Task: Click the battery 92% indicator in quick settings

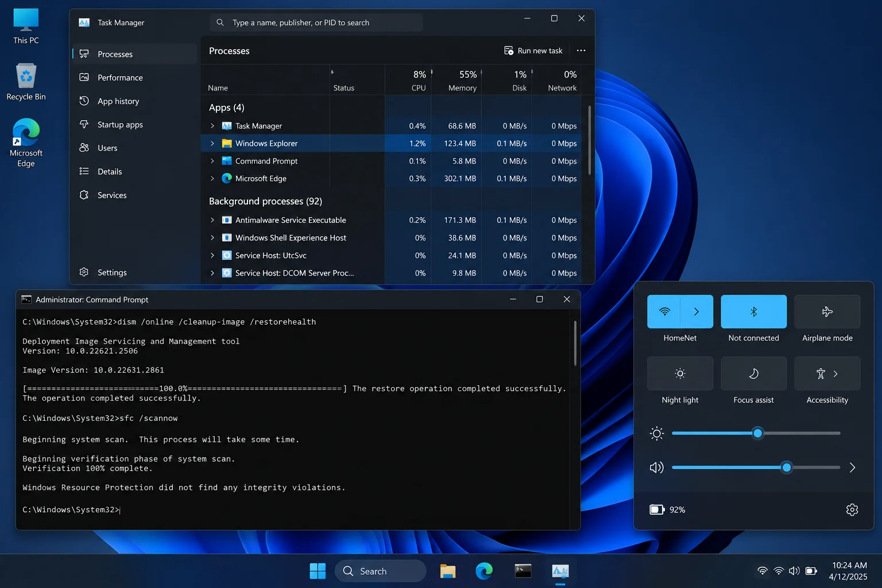Action: 667,509
